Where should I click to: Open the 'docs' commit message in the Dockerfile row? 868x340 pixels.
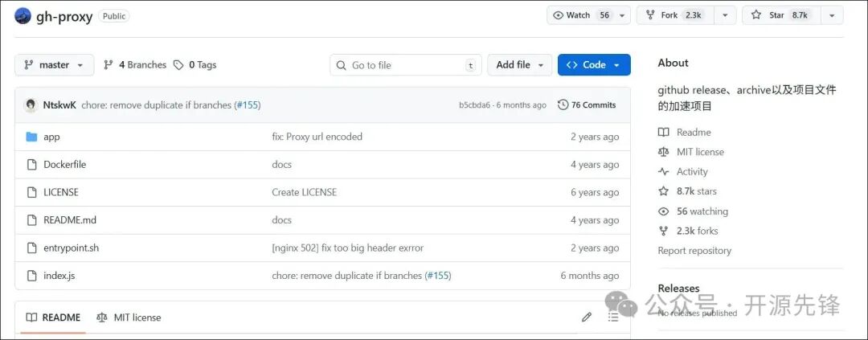[281, 165]
